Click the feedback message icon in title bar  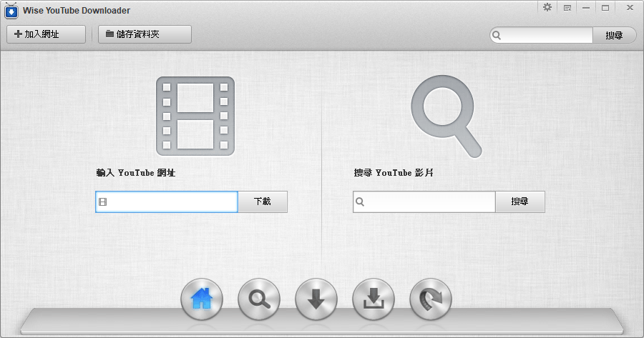click(567, 8)
